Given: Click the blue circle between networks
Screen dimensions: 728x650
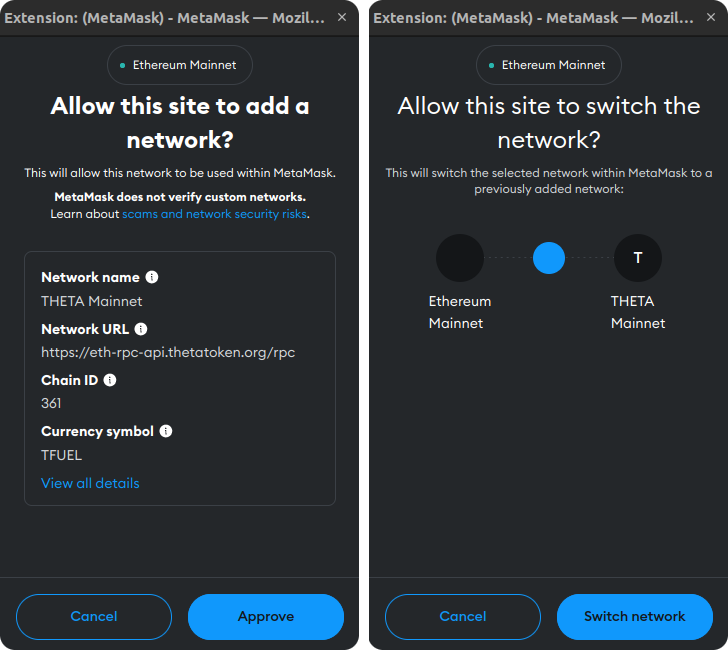Looking at the screenshot, I should [x=549, y=258].
